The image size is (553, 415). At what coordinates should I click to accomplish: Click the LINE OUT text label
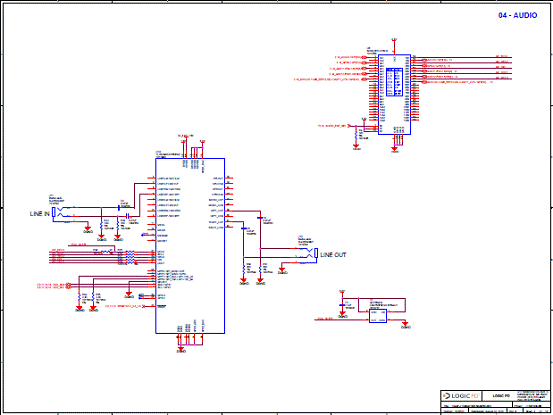coord(333,255)
